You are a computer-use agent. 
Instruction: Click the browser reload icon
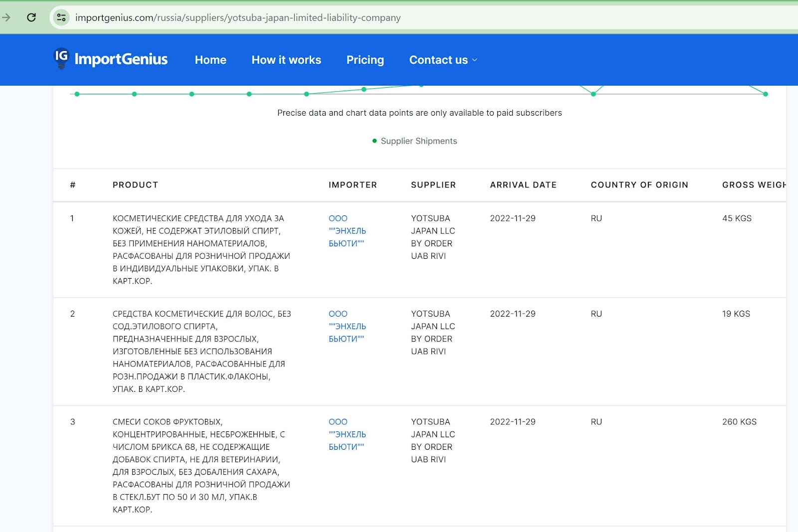pyautogui.click(x=31, y=17)
